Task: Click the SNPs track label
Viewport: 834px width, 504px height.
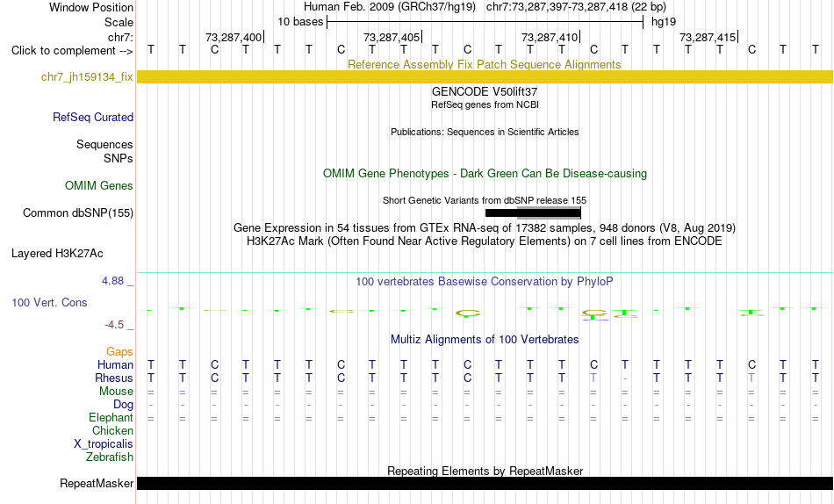Action: click(x=119, y=158)
